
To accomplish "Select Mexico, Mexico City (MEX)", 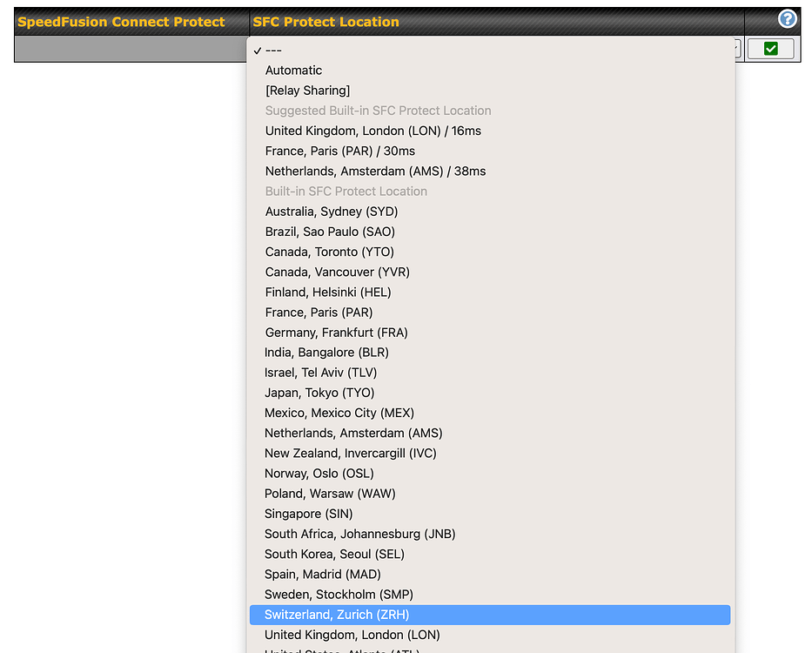I will 490,413.
